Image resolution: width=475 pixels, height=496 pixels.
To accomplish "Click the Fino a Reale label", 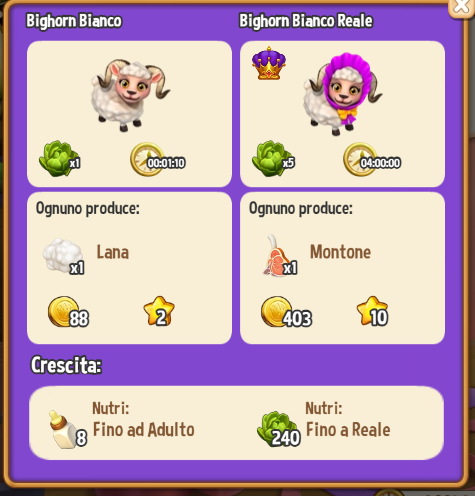I will click(348, 429).
